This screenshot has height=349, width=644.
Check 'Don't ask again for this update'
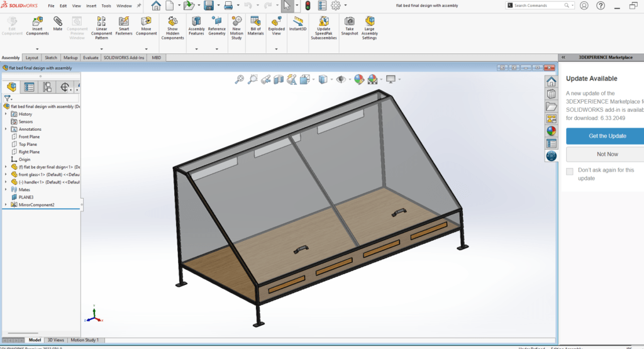click(570, 171)
